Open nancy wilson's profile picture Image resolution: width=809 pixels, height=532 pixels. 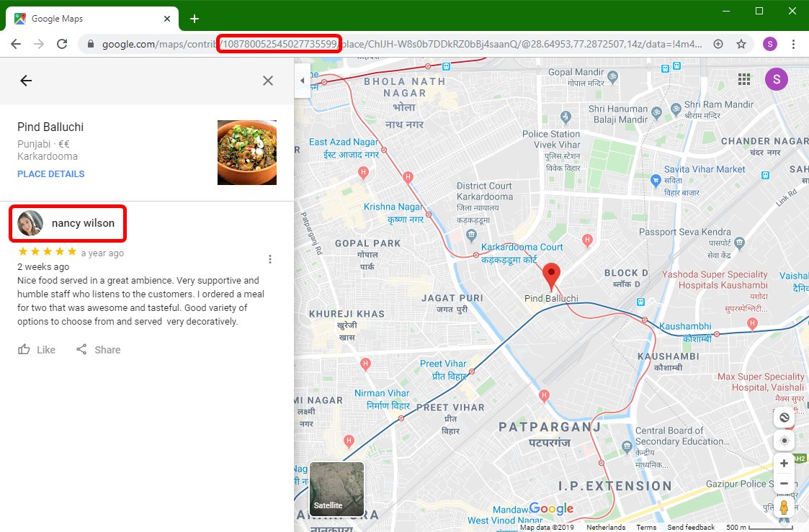(x=30, y=223)
